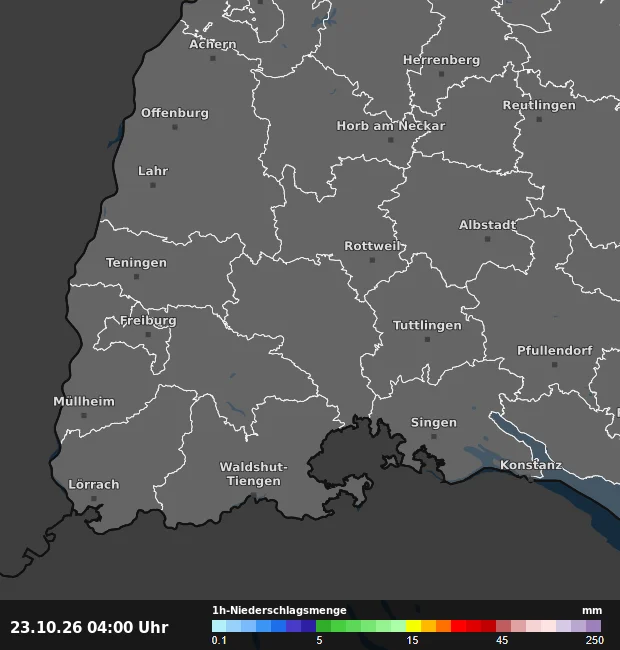Click the Waldshut-Tiengen label
Screen dimensions: 620x650
pyautogui.click(x=253, y=474)
